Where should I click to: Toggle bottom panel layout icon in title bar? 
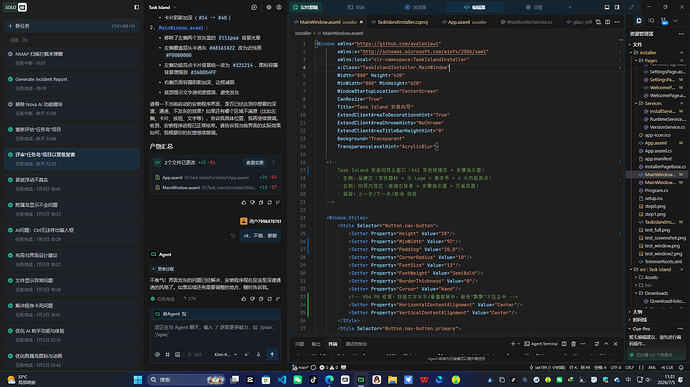click(607, 7)
